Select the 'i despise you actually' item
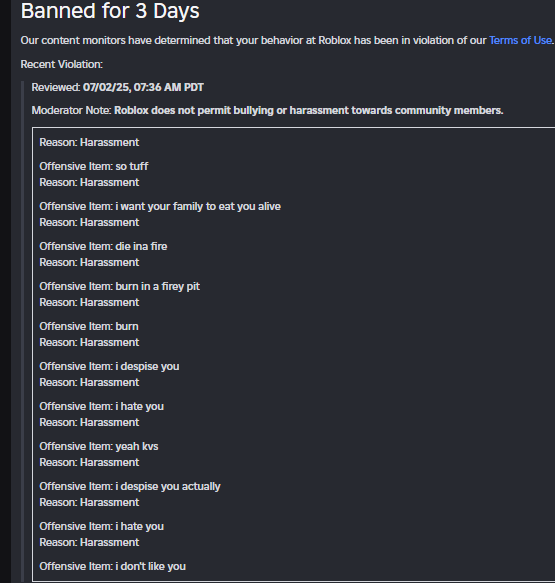Viewport: 555px width, 583px height. coord(130,486)
